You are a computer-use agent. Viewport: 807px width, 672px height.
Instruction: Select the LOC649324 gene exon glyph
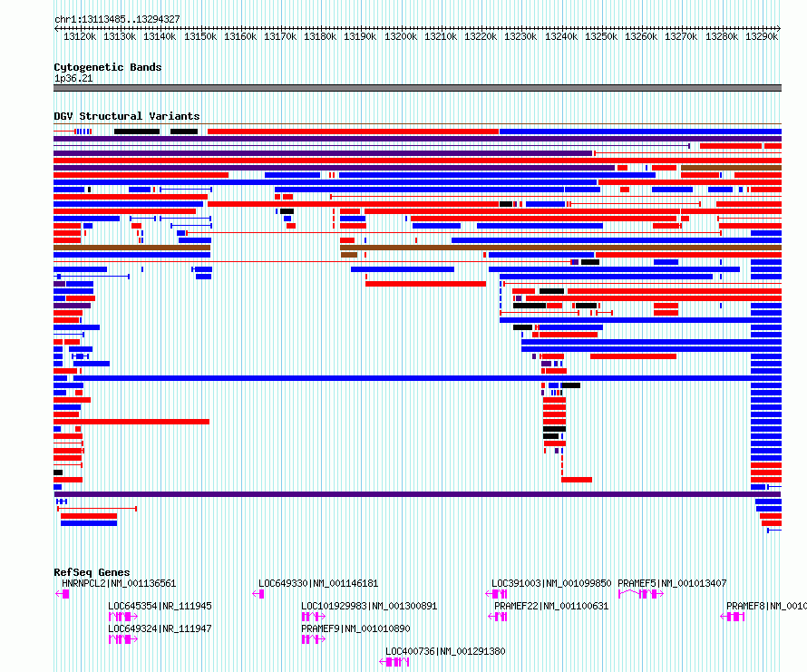click(123, 639)
